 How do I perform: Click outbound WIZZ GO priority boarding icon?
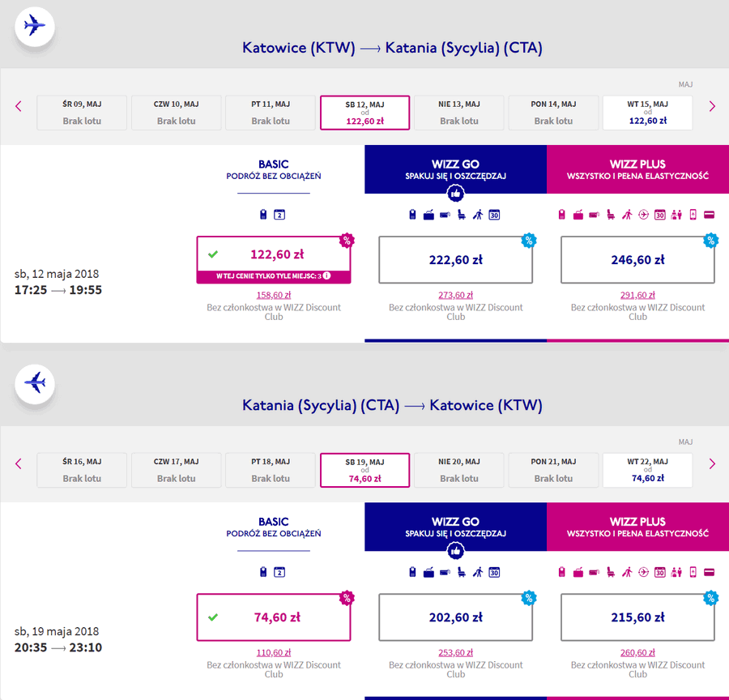(477, 215)
